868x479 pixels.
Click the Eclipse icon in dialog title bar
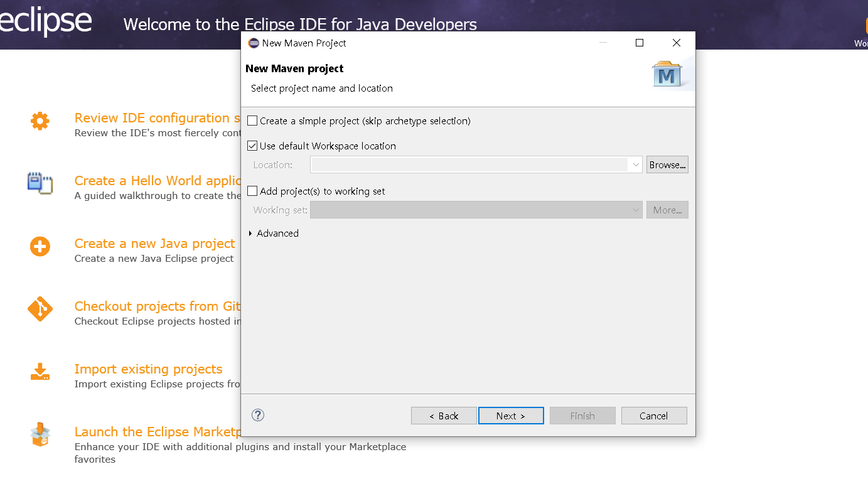coord(253,43)
